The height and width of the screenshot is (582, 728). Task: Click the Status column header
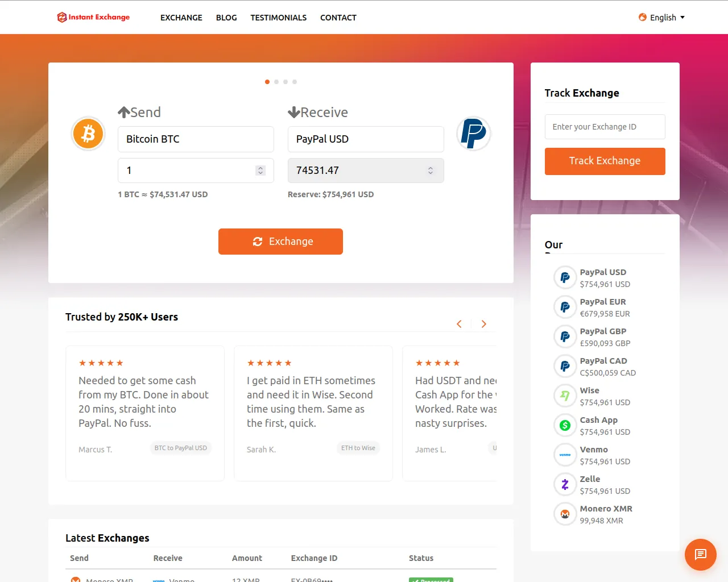tap(421, 558)
